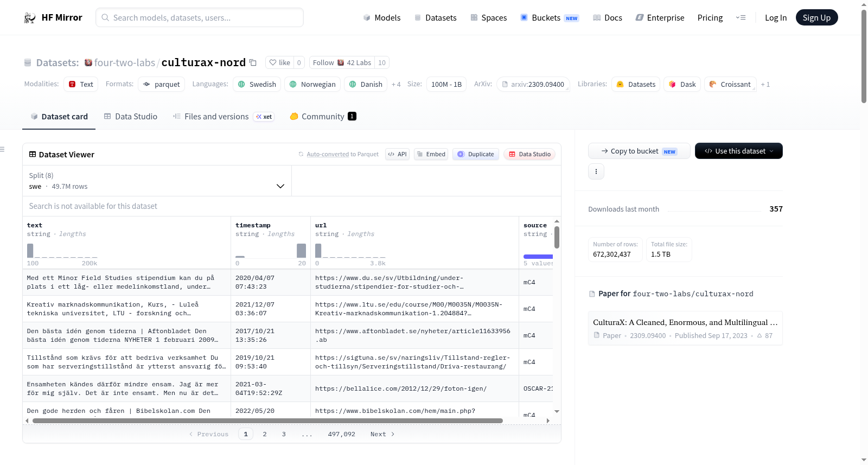Viewport: 868px width, 465px height.
Task: Click the NEW badge next to Buckets
Action: click(572, 18)
